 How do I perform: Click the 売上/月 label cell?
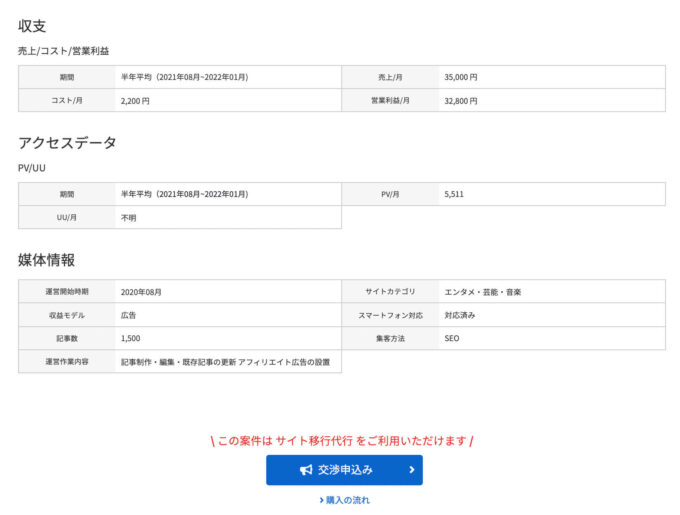click(x=390, y=77)
